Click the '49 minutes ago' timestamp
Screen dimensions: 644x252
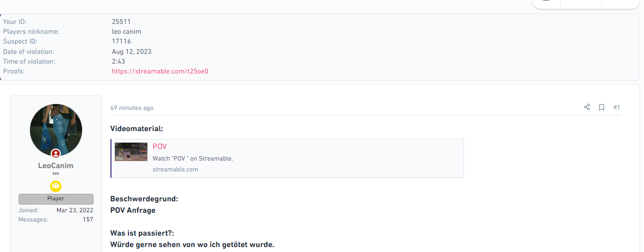(132, 108)
